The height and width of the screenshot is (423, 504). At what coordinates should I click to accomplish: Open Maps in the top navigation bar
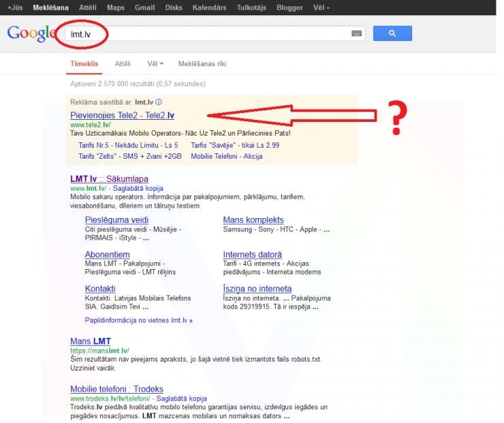115,7
